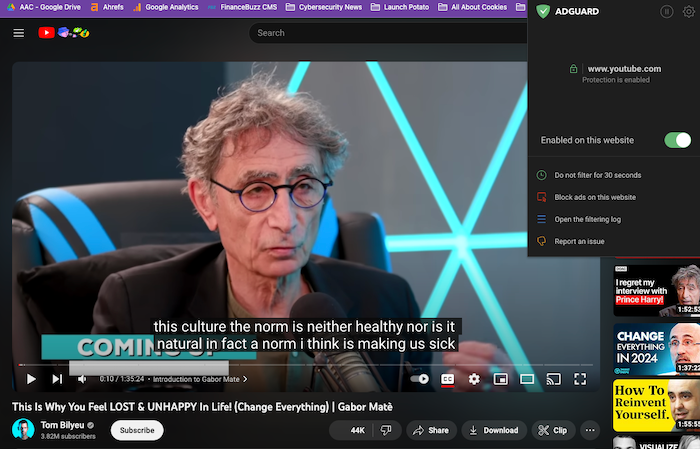Open the YouTube hamburger guide menu
Image resolution: width=700 pixels, height=449 pixels.
tap(18, 33)
